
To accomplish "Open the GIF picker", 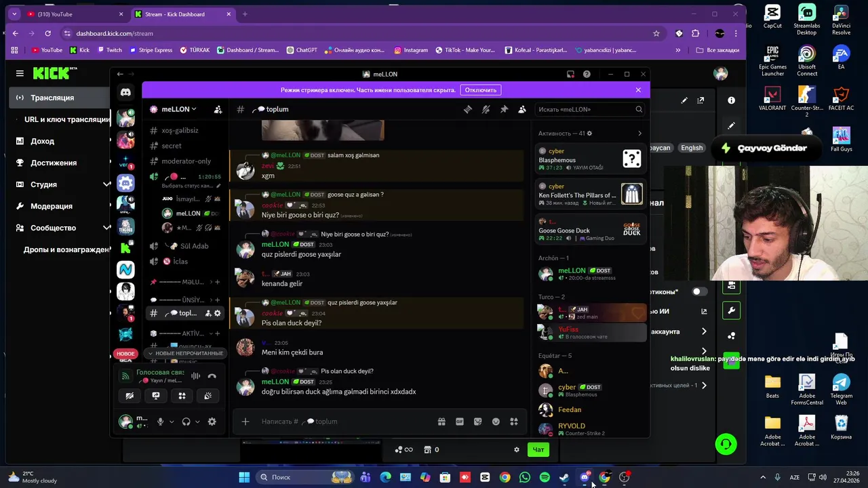I will pyautogui.click(x=460, y=422).
